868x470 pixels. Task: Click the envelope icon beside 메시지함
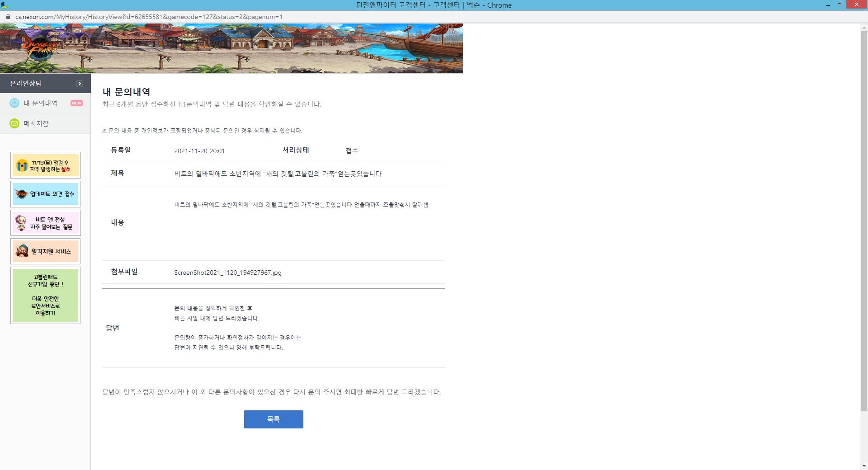click(14, 123)
